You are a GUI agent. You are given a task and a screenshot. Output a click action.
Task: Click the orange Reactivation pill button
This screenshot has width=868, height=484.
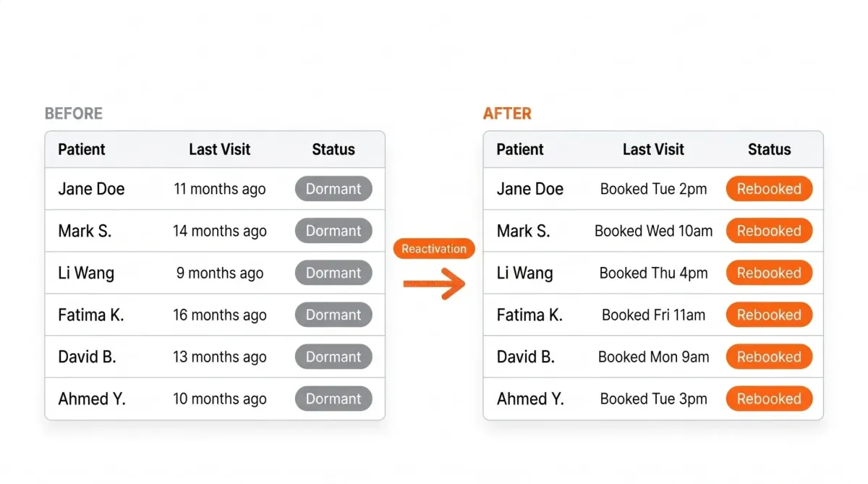(x=434, y=249)
